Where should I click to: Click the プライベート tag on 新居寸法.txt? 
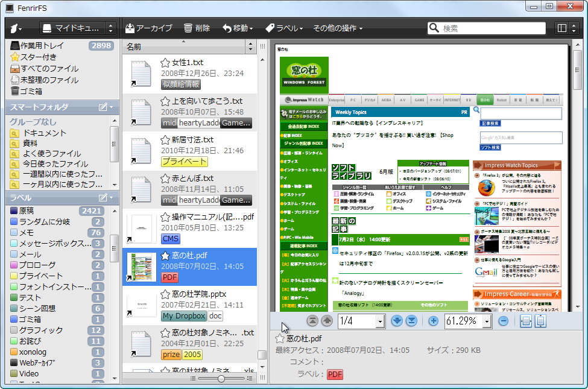tap(183, 162)
